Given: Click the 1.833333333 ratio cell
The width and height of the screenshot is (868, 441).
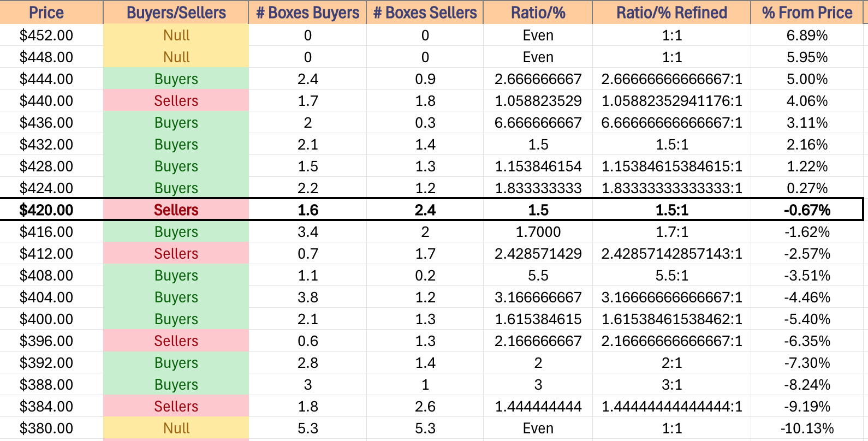Looking at the screenshot, I should click(538, 188).
